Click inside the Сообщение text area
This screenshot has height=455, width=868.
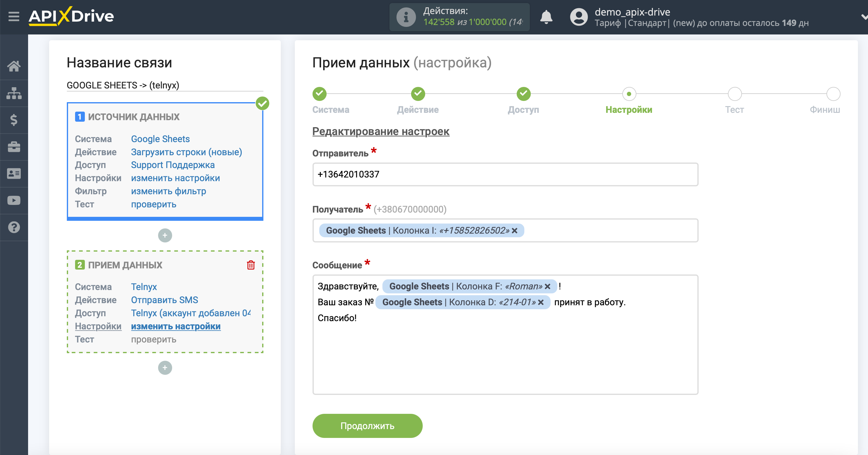pyautogui.click(x=505, y=335)
